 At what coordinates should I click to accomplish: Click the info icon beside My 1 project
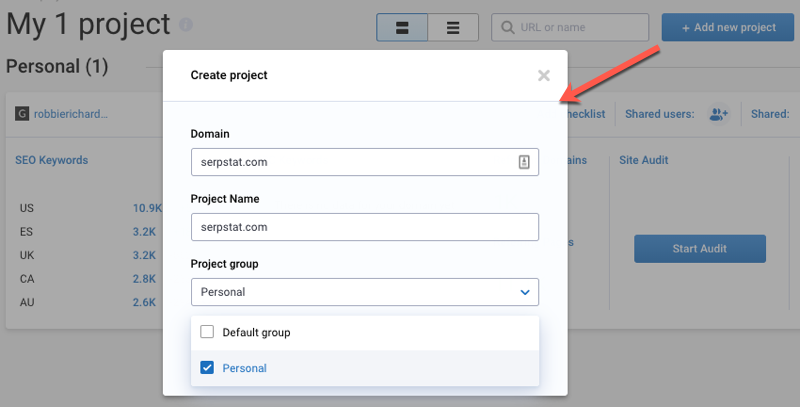pyautogui.click(x=185, y=25)
